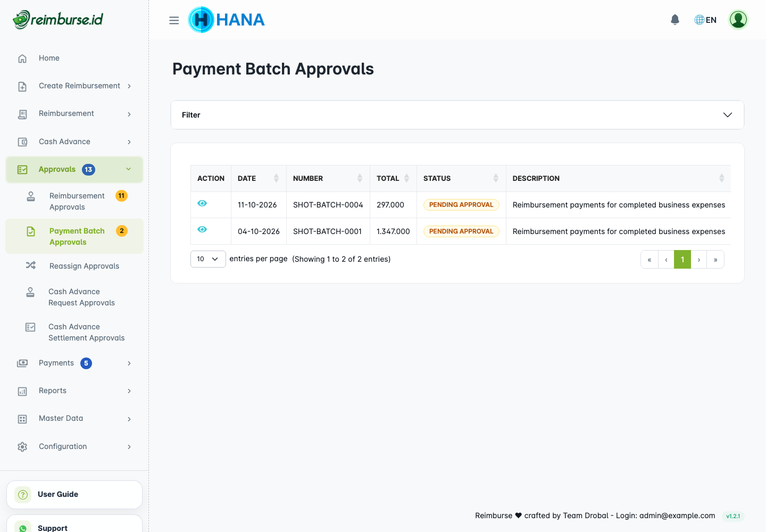The height and width of the screenshot is (532, 766).
Task: Click the SHOT-BATCH-0001 number cell
Action: [x=328, y=231]
